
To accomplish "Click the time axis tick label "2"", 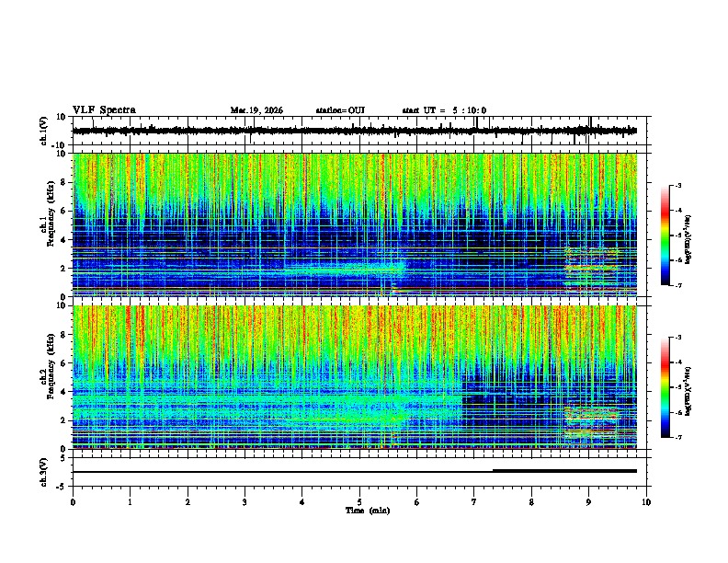I will click(x=188, y=501).
